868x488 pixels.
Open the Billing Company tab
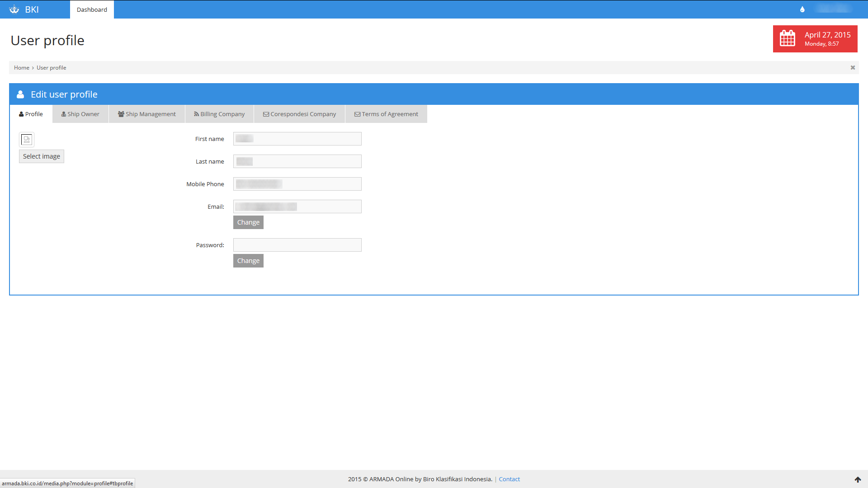219,114
